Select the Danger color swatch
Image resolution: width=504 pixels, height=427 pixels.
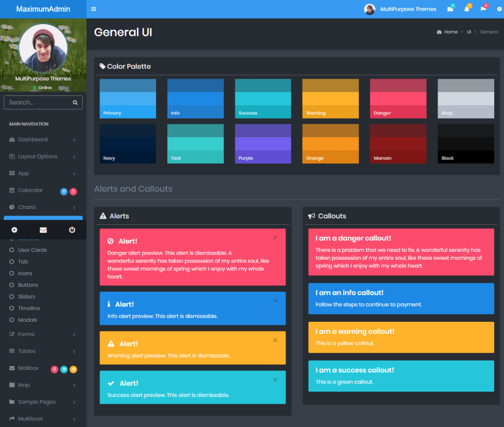tap(398, 99)
